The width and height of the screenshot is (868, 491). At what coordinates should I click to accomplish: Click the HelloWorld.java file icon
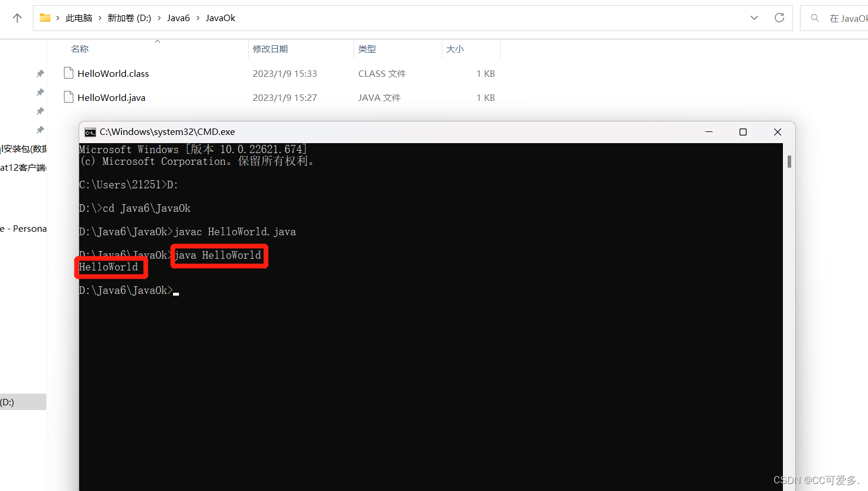point(67,97)
